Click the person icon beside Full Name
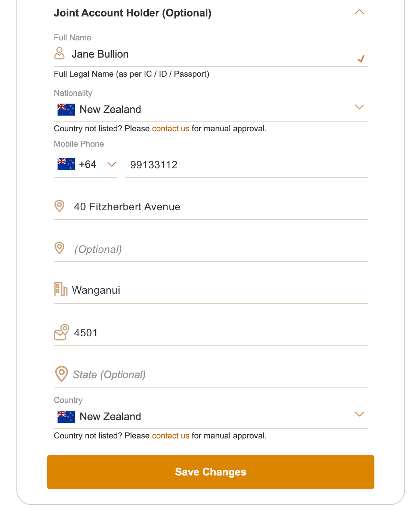 point(59,53)
